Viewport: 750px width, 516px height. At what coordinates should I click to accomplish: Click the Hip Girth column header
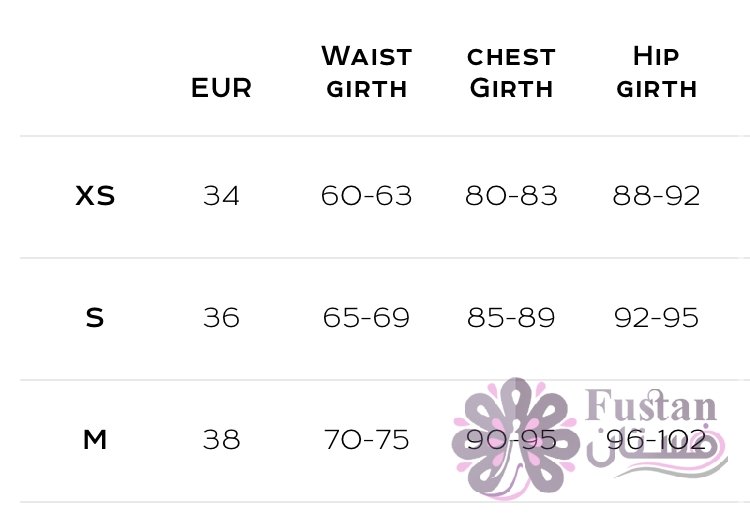coord(656,72)
